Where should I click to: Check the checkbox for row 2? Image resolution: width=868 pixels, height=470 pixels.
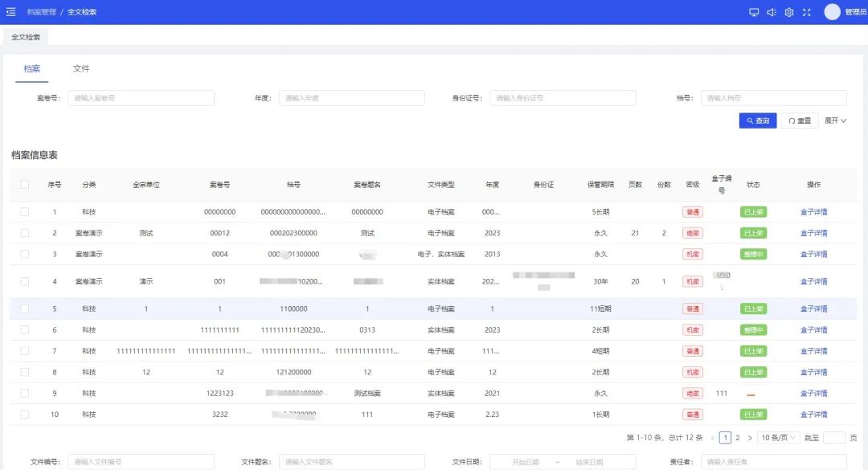pyautogui.click(x=24, y=233)
